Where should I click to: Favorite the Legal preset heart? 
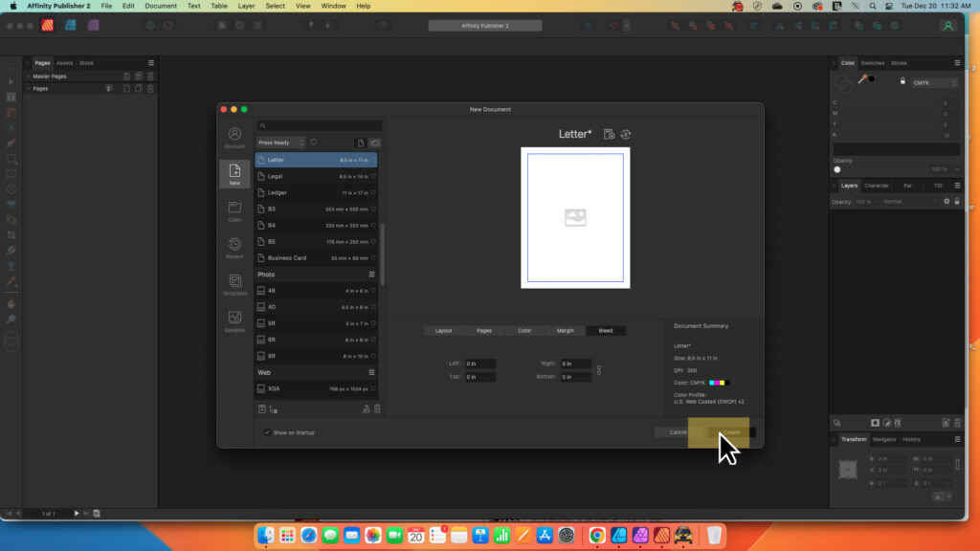point(373,176)
